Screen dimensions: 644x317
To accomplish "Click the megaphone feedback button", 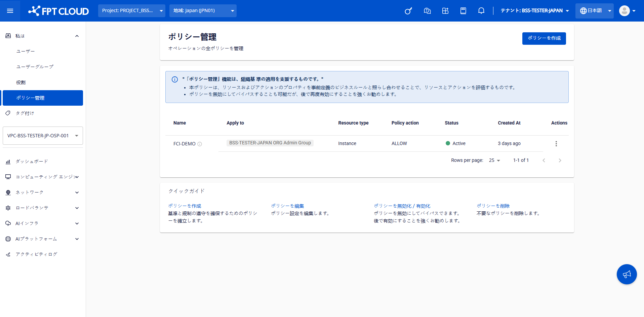I will click(627, 274).
